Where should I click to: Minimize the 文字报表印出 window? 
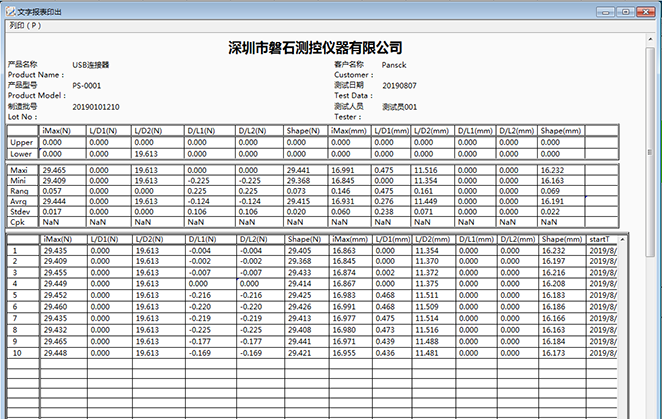tap(603, 9)
